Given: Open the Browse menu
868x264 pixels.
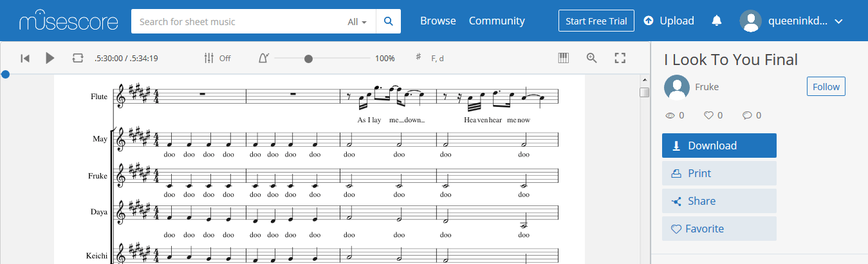Looking at the screenshot, I should tap(438, 21).
